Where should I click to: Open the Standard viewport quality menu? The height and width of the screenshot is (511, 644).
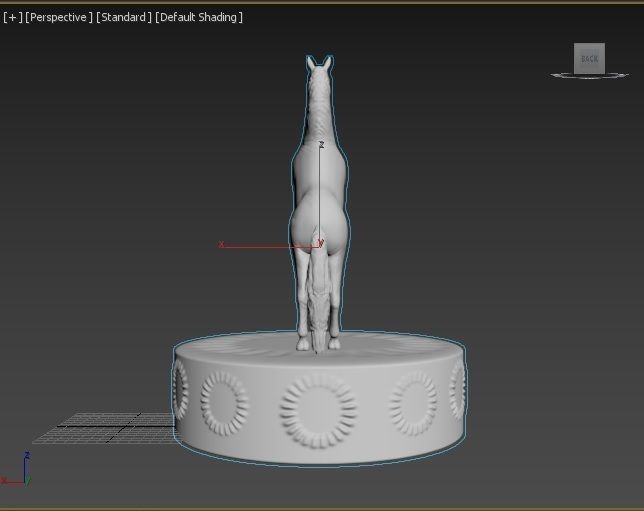124,17
